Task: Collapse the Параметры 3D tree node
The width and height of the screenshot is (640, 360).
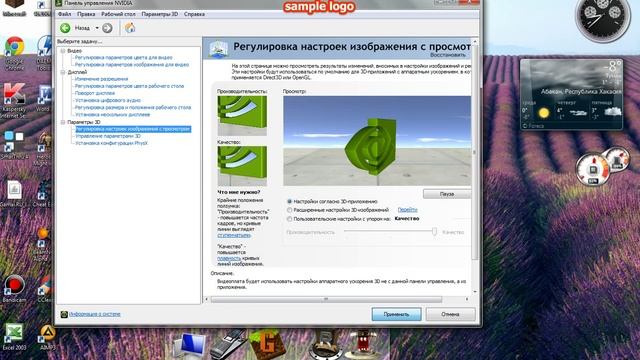Action: pos(63,122)
